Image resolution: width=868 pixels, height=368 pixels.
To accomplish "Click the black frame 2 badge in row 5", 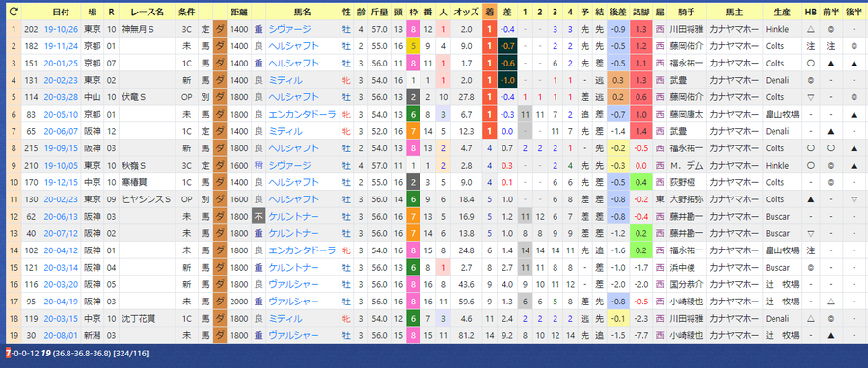I will click(414, 97).
